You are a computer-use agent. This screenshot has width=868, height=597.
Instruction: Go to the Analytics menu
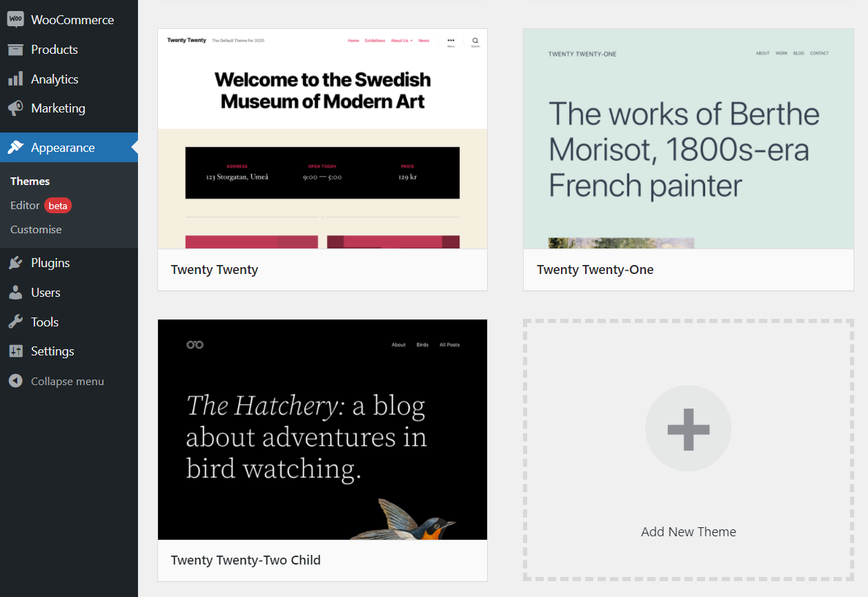[x=69, y=79]
